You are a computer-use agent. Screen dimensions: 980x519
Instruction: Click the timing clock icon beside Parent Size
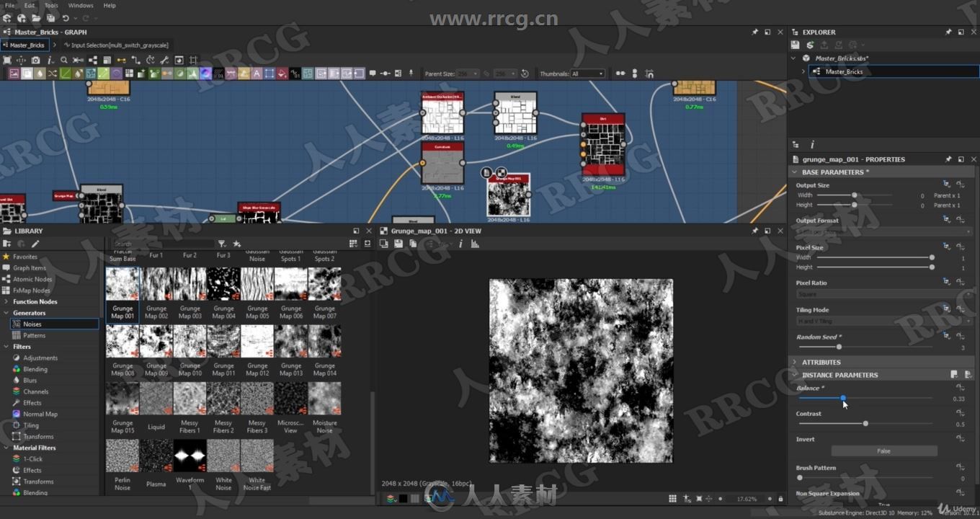[x=525, y=74]
